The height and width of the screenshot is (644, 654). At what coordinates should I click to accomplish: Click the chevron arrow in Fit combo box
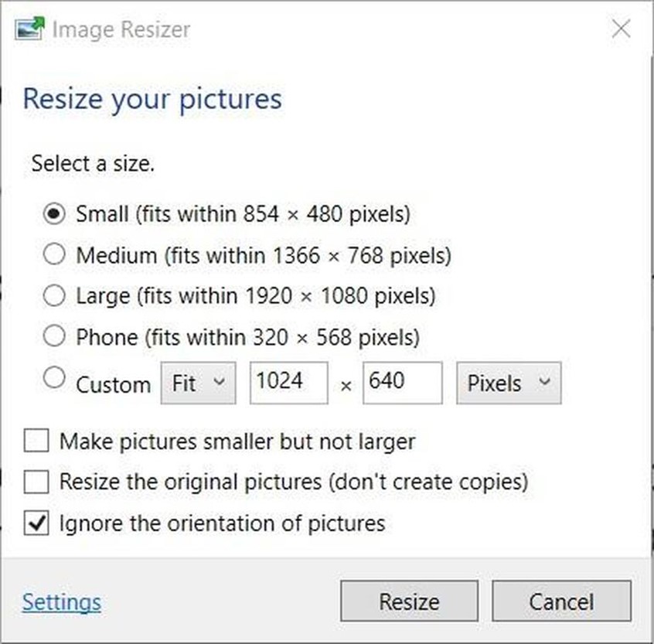[x=220, y=381]
